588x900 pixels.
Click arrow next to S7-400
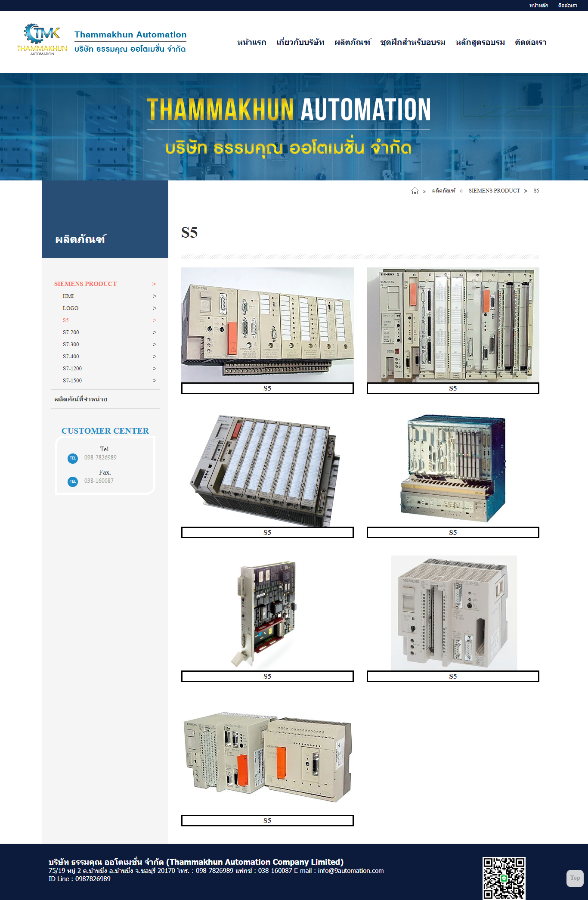coord(154,357)
